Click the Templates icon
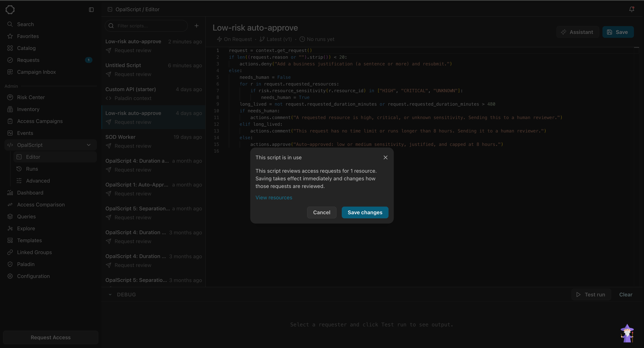 pyautogui.click(x=10, y=241)
